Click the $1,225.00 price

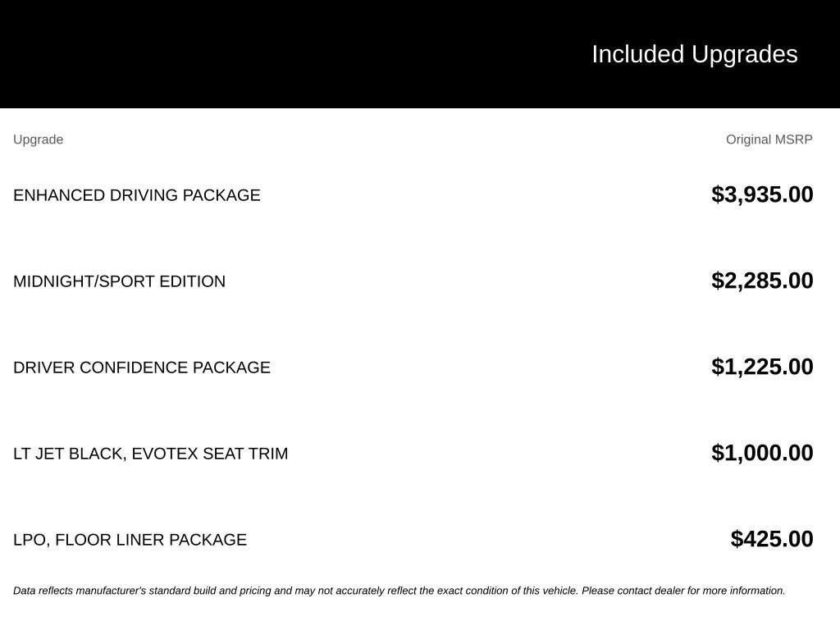[762, 367]
